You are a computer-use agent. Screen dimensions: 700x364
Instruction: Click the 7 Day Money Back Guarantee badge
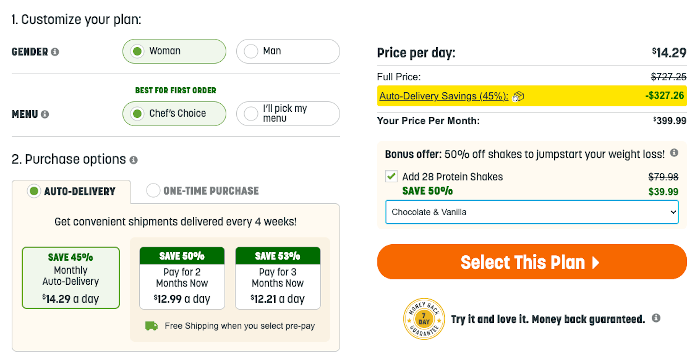tap(424, 319)
